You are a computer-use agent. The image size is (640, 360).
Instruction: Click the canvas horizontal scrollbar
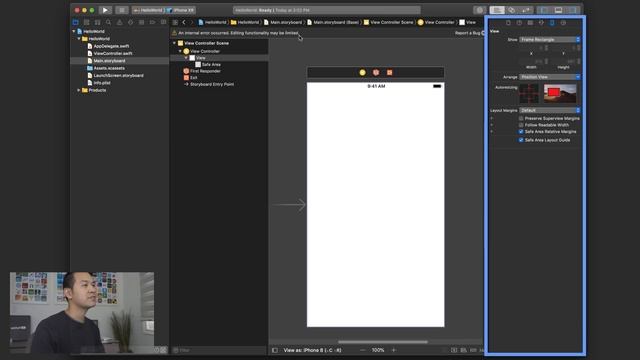(383, 342)
